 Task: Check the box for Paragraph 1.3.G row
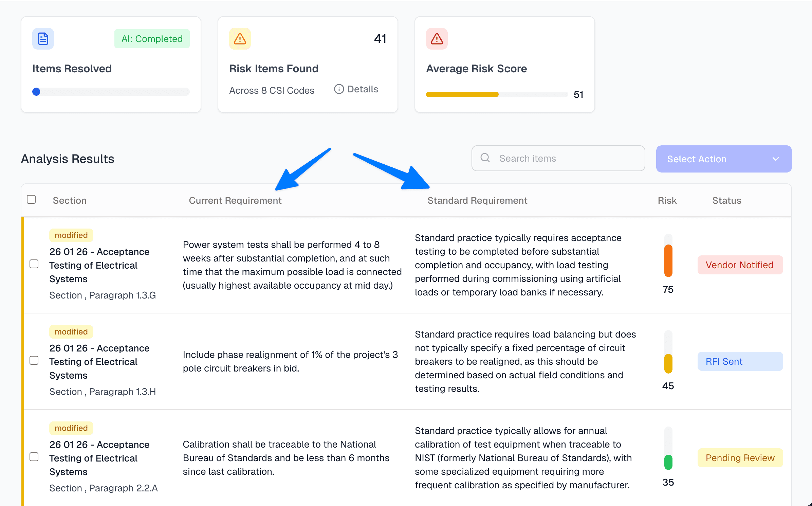[34, 264]
